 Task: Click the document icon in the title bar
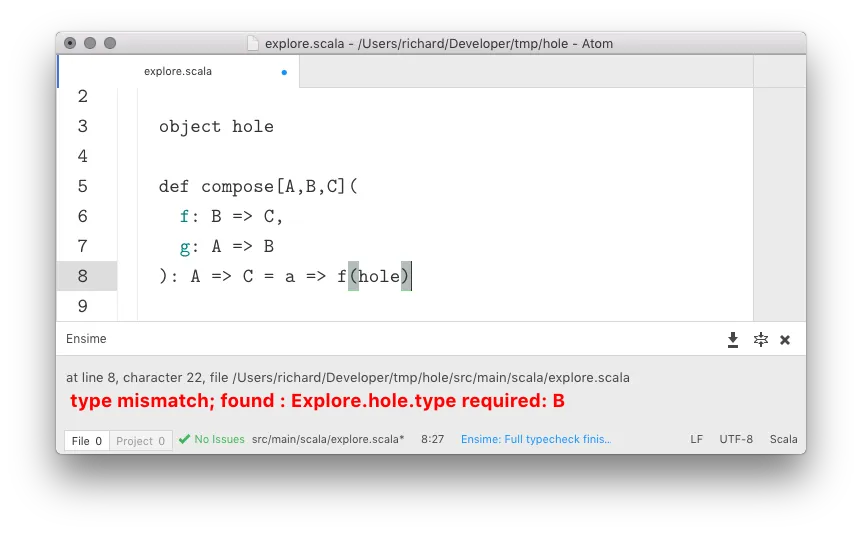(253, 43)
